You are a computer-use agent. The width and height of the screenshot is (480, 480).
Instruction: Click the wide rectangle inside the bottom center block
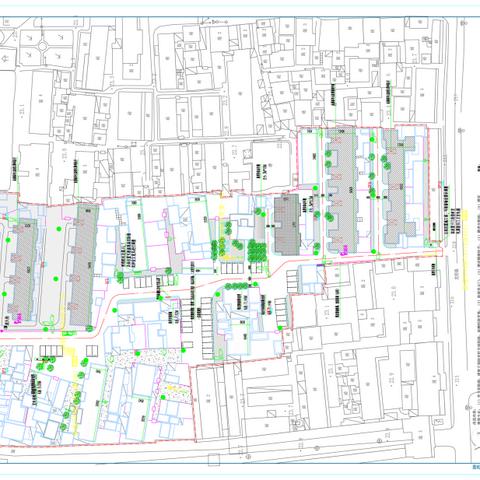(x=270, y=395)
